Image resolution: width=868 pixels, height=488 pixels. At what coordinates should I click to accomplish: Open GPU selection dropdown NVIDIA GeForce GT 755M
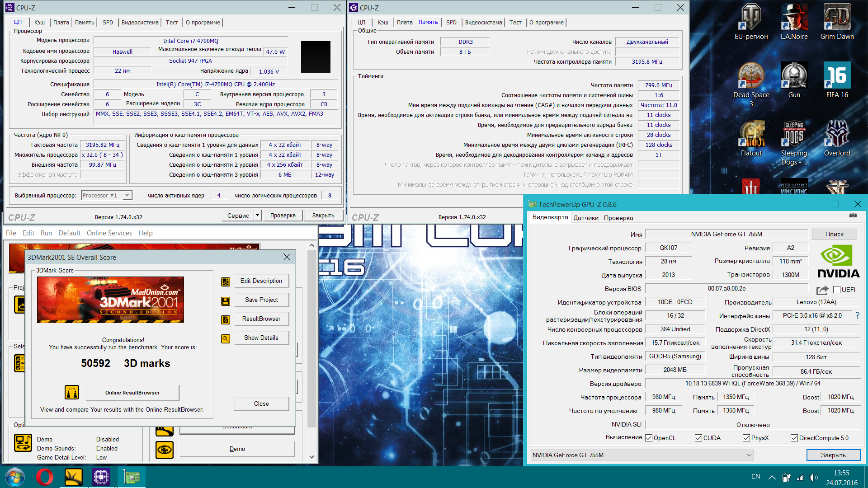click(x=642, y=455)
